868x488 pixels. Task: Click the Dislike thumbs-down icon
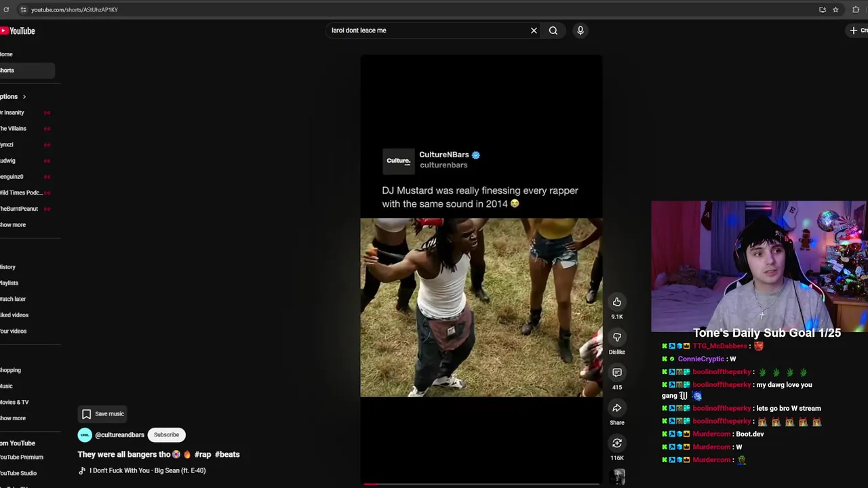click(617, 337)
